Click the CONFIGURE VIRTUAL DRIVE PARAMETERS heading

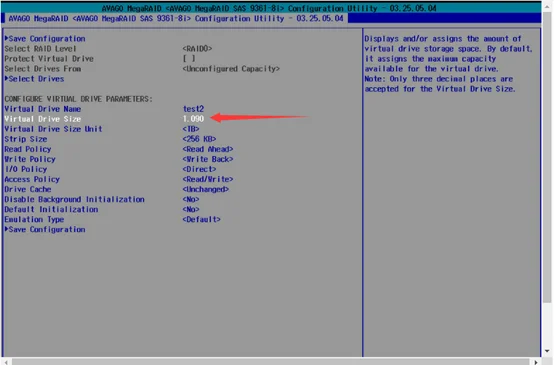pyautogui.click(x=78, y=99)
